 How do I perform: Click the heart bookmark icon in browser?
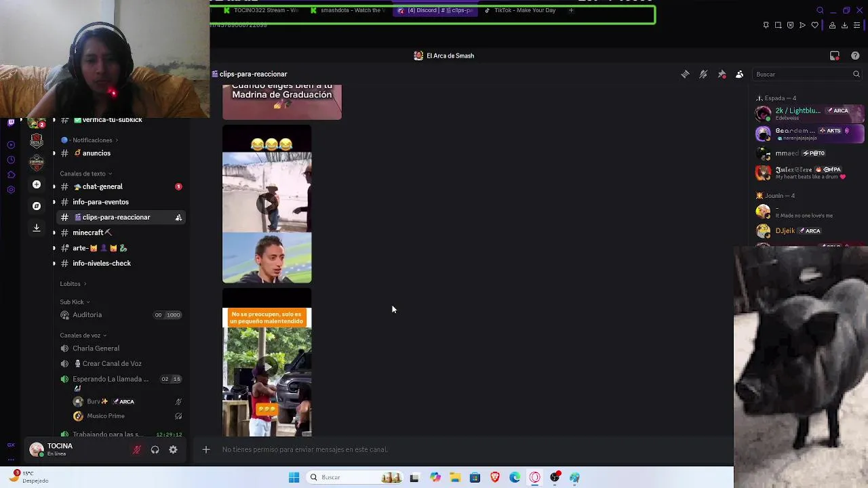tap(814, 25)
